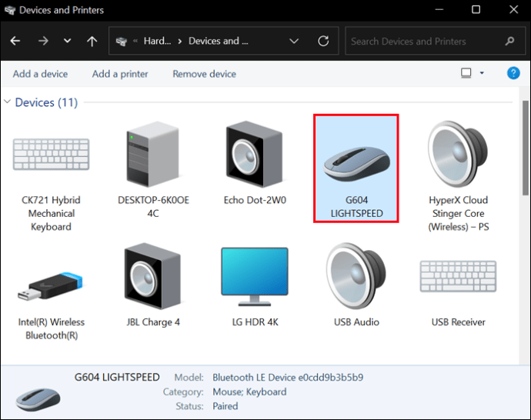
Task: Open the view options dropdown arrow
Action: (482, 73)
